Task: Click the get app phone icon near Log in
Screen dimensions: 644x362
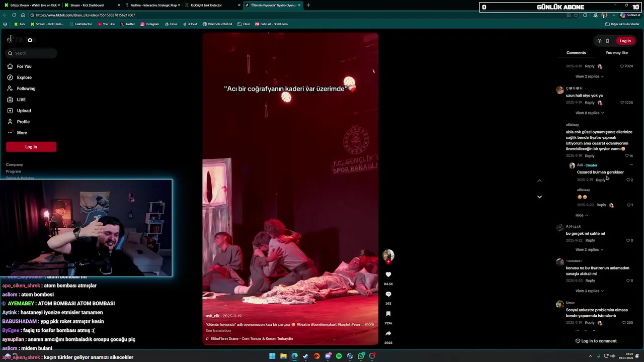Action: coord(607,41)
